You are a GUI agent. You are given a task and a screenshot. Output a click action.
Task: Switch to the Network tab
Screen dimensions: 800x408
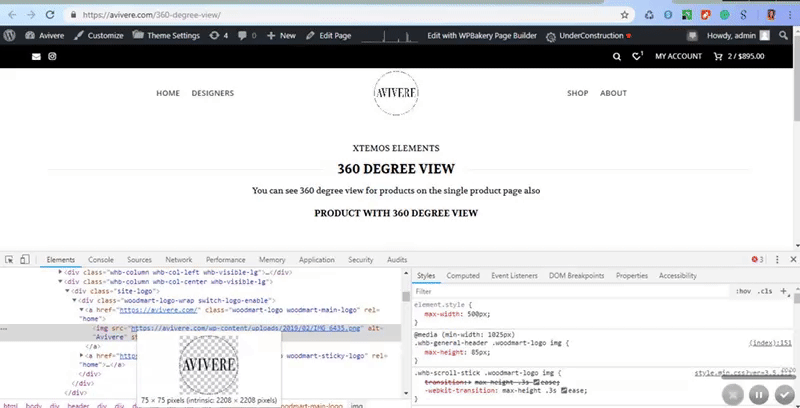tap(179, 260)
